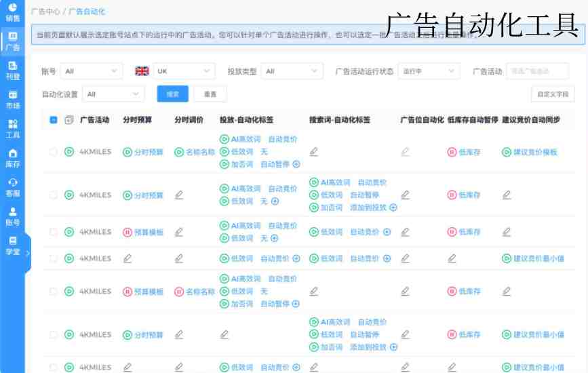The width and height of the screenshot is (588, 373).
Task: Check the first 4KMILES campaign row checkbox
Action: [x=54, y=153]
